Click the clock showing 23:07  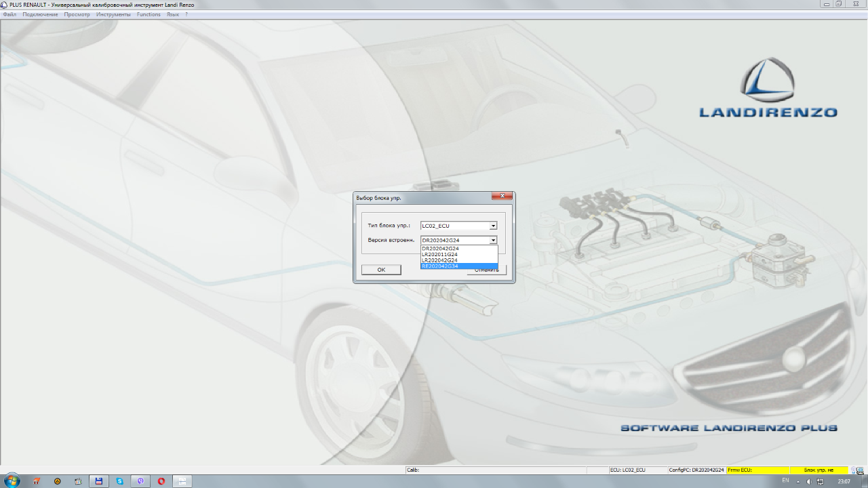click(844, 481)
